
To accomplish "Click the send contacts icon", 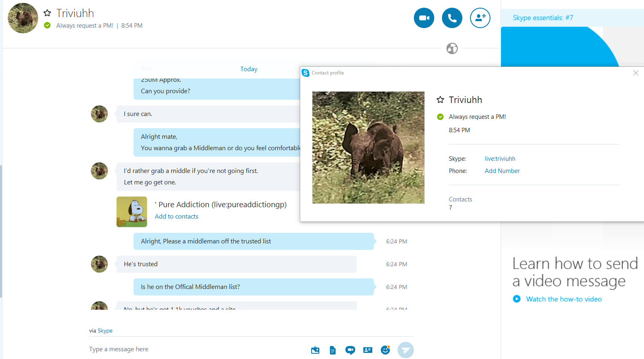I will click(x=368, y=350).
